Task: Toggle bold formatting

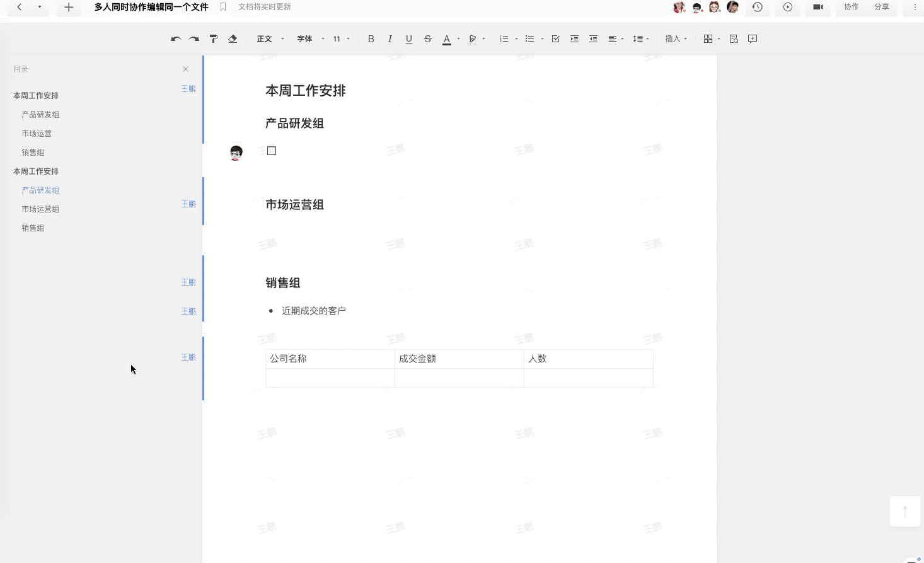Action: coord(371,39)
